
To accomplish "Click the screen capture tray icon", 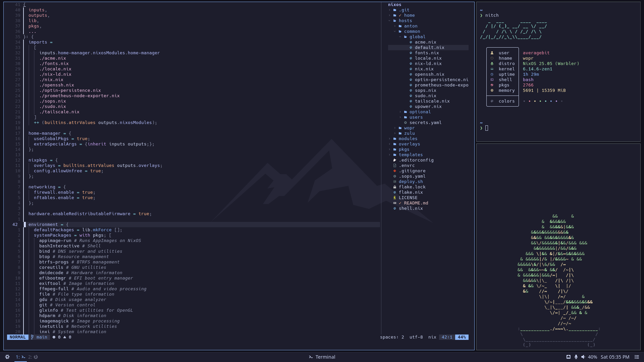I will point(568,357).
